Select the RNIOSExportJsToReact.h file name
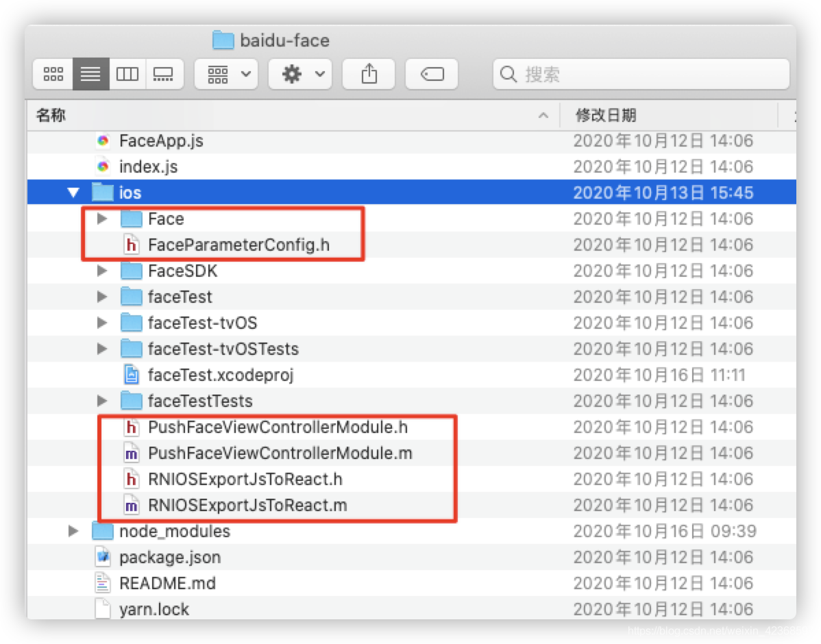Image resolution: width=821 pixels, height=644 pixels. pyautogui.click(x=245, y=479)
